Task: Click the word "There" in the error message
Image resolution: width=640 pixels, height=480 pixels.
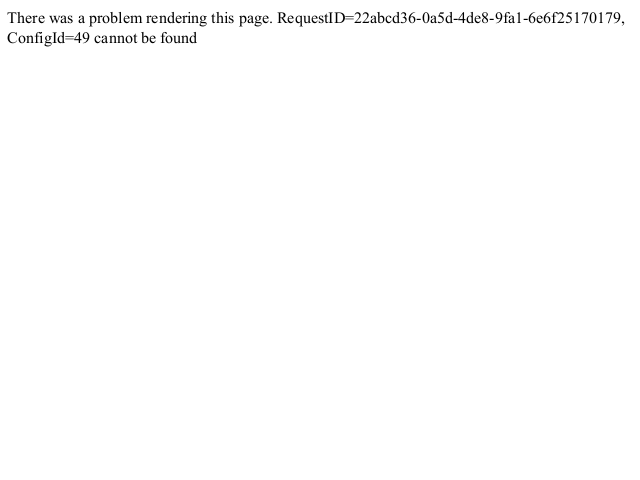Action: click(x=26, y=18)
